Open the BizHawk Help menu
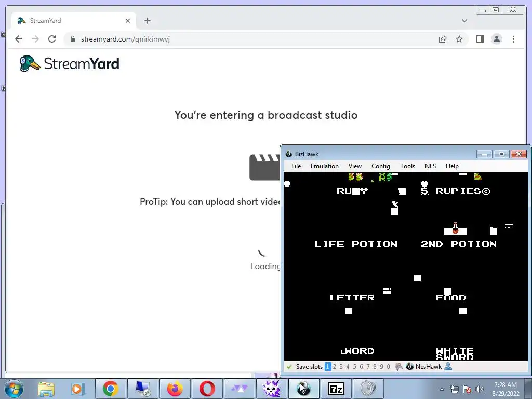 pos(452,166)
